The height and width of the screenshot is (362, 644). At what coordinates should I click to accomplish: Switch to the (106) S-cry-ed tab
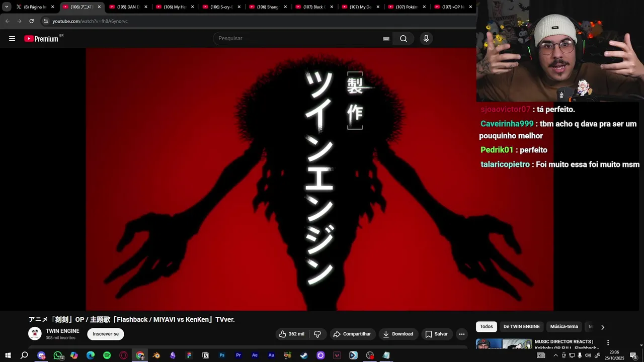point(221,7)
